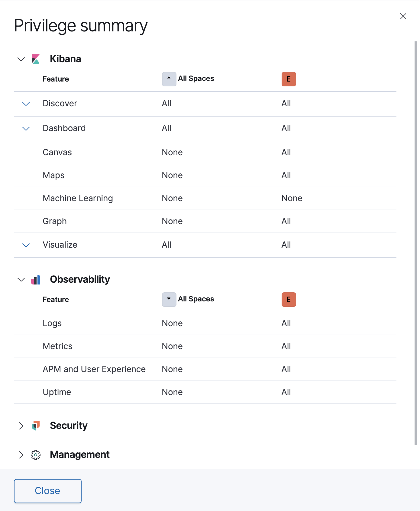The image size is (420, 511).
Task: Click the Close button
Action: [x=47, y=491]
